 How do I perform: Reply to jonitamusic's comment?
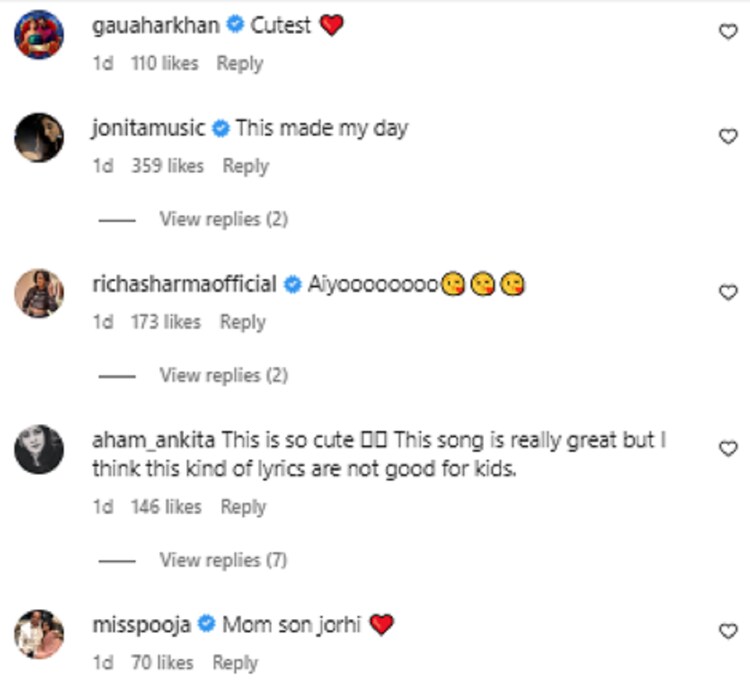click(x=245, y=166)
